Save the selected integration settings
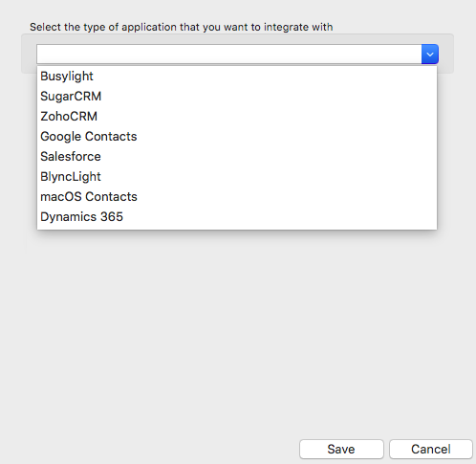Screen dimensions: 476x464 [341, 449]
